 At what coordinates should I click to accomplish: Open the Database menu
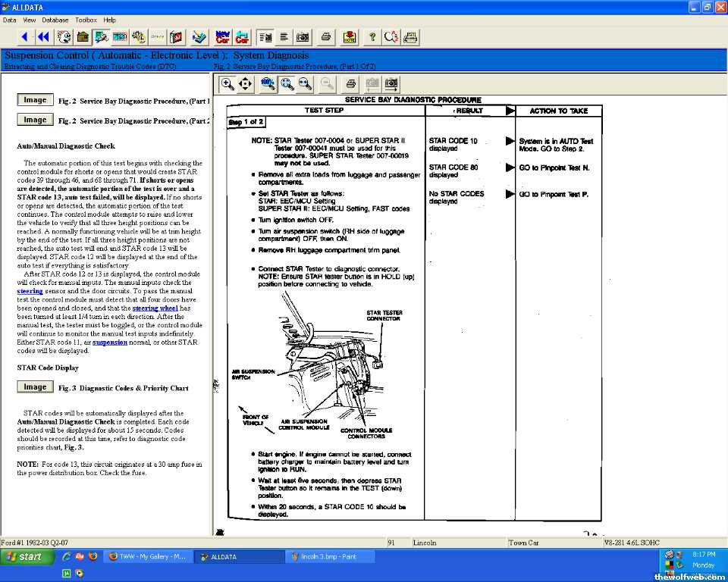pyautogui.click(x=55, y=20)
